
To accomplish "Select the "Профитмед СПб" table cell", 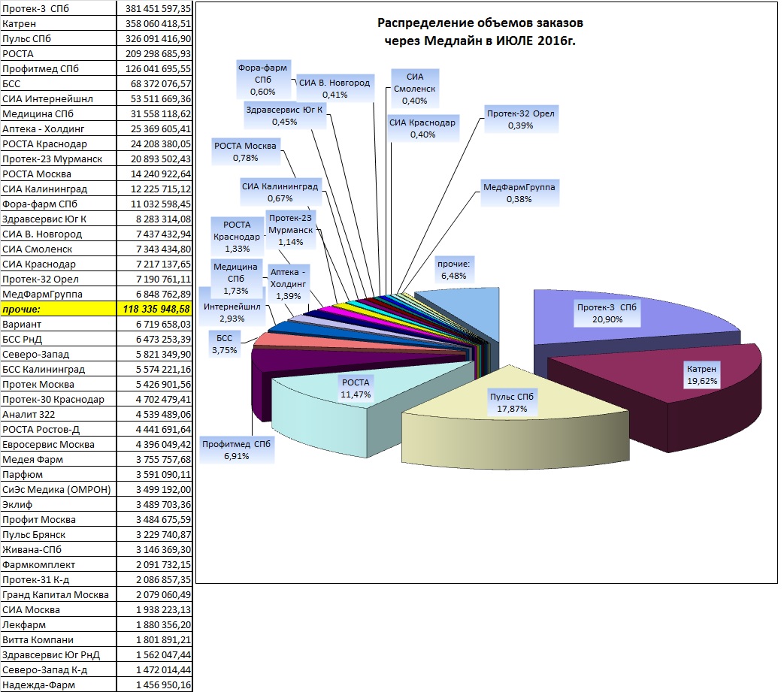I will [x=59, y=68].
